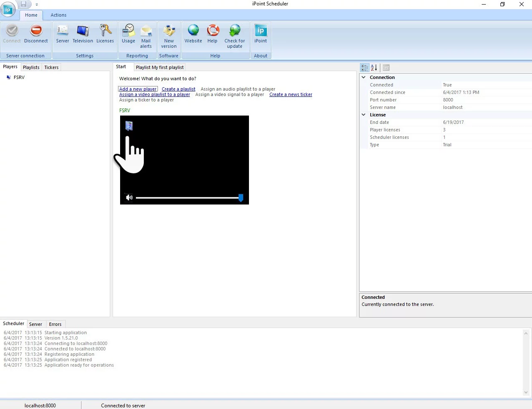Click the 'Create a news ticker' link

291,94
